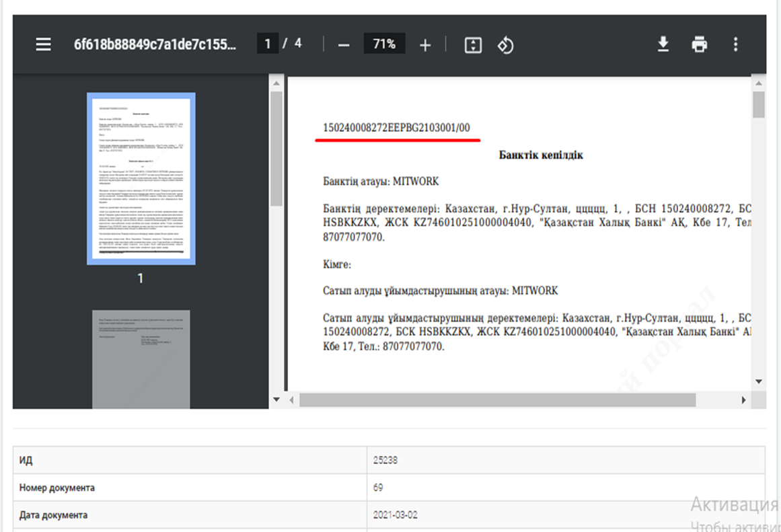The width and height of the screenshot is (781, 532).
Task: Open the PDF more actions menu
Action: tap(735, 44)
